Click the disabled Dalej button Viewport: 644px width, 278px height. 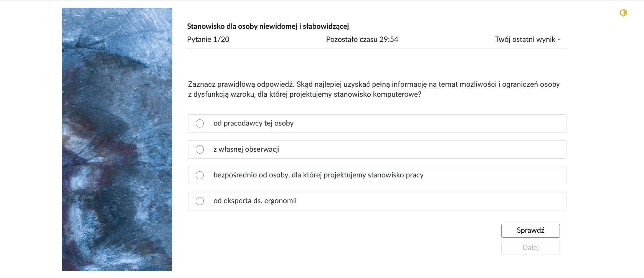pyautogui.click(x=530, y=247)
